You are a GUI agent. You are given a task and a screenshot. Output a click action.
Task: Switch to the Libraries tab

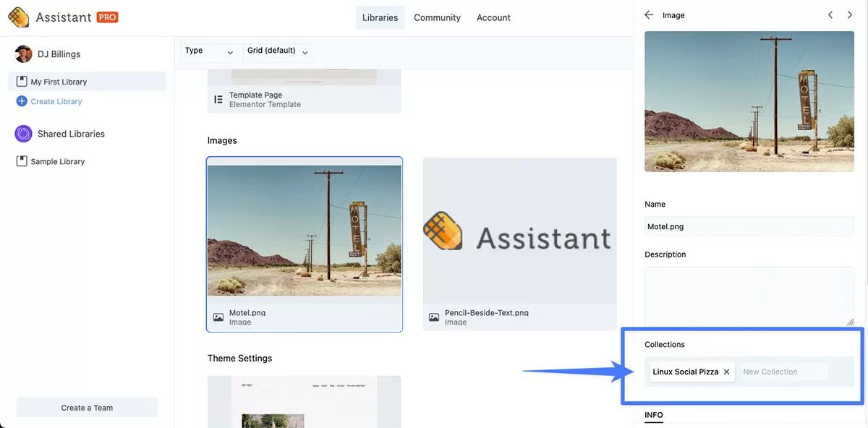(380, 17)
